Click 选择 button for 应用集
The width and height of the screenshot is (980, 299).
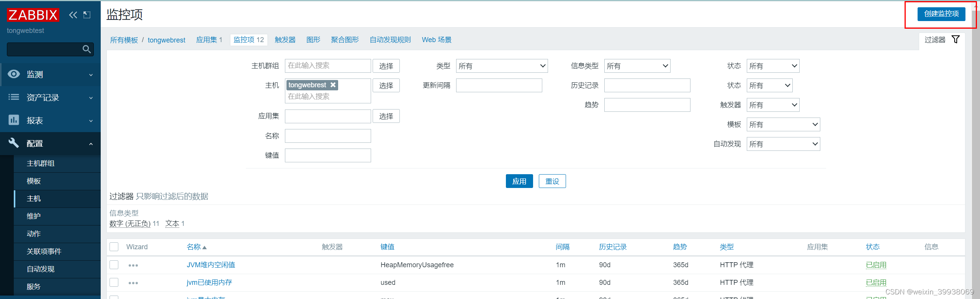(x=386, y=116)
